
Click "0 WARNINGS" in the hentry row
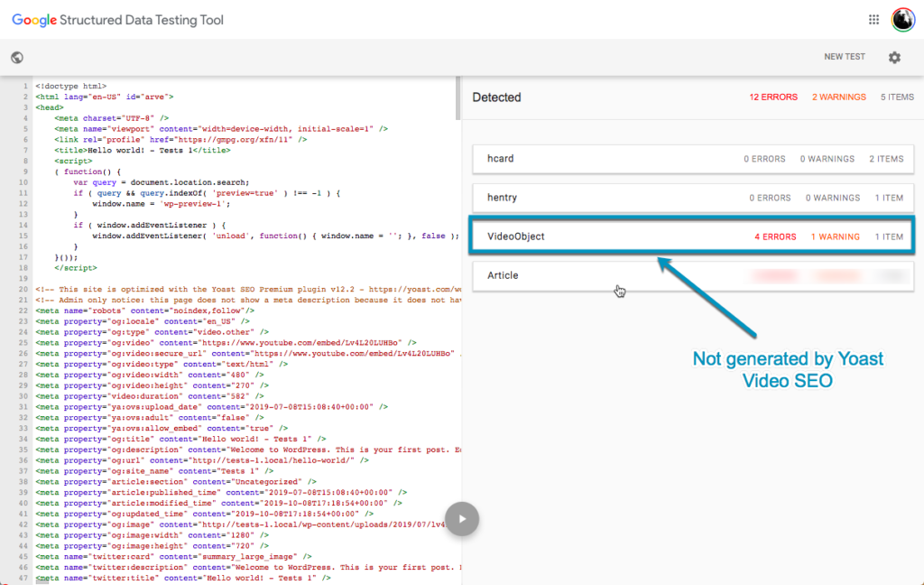click(833, 198)
